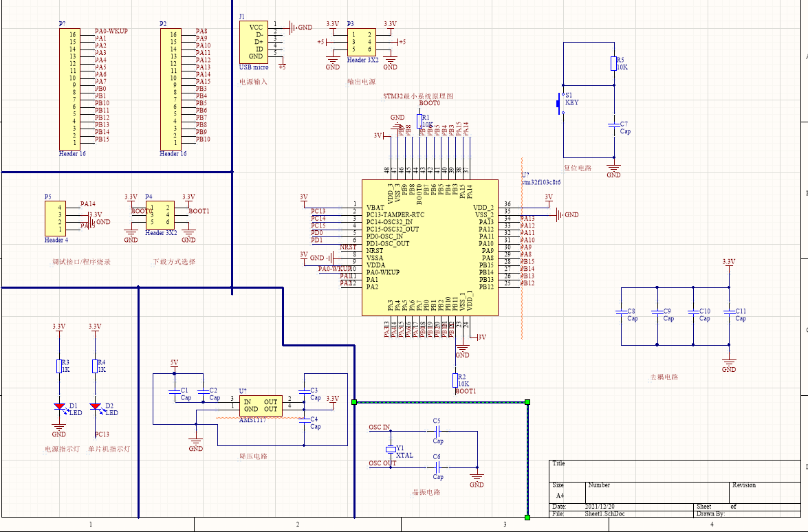Select capacitor C7 in reset circuit

613,125
